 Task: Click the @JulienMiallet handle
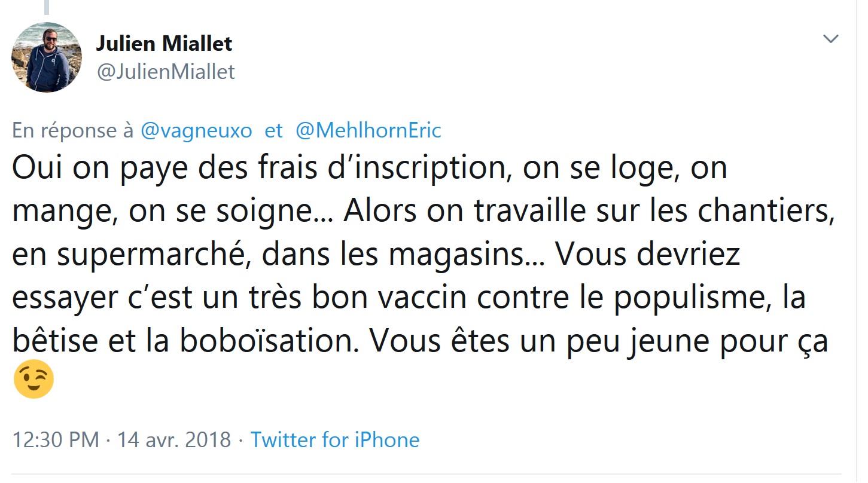coord(166,72)
